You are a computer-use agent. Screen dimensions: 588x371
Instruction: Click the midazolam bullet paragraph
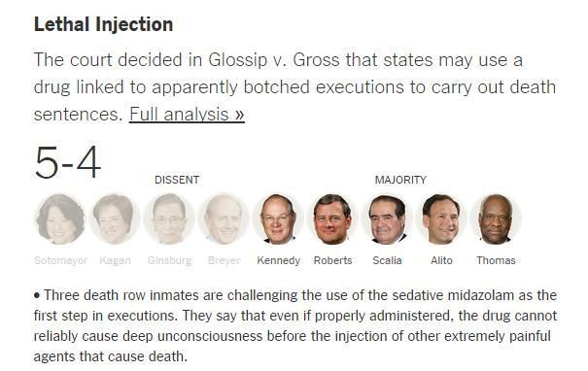pyautogui.click(x=295, y=325)
